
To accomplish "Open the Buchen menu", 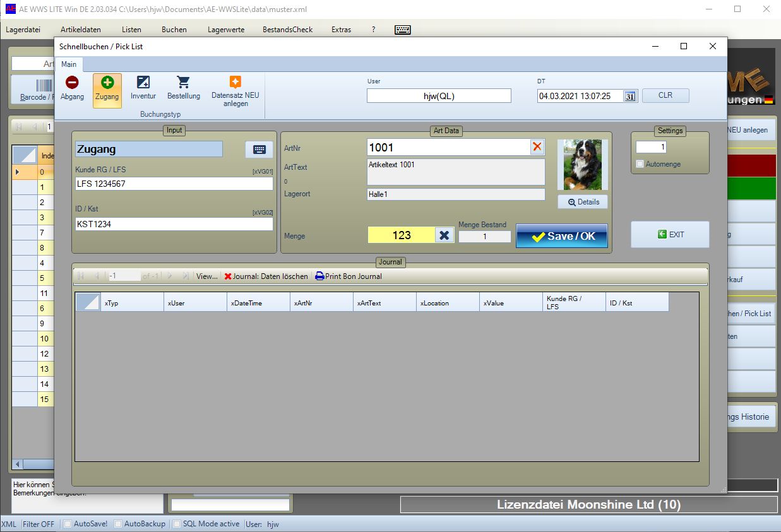I will tap(174, 30).
